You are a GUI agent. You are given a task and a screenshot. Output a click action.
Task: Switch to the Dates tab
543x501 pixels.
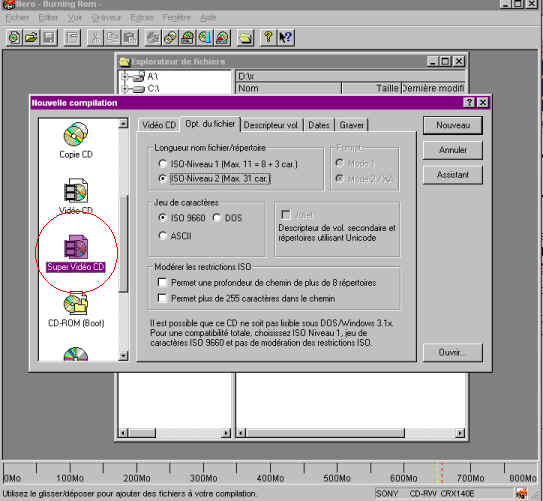pos(319,125)
